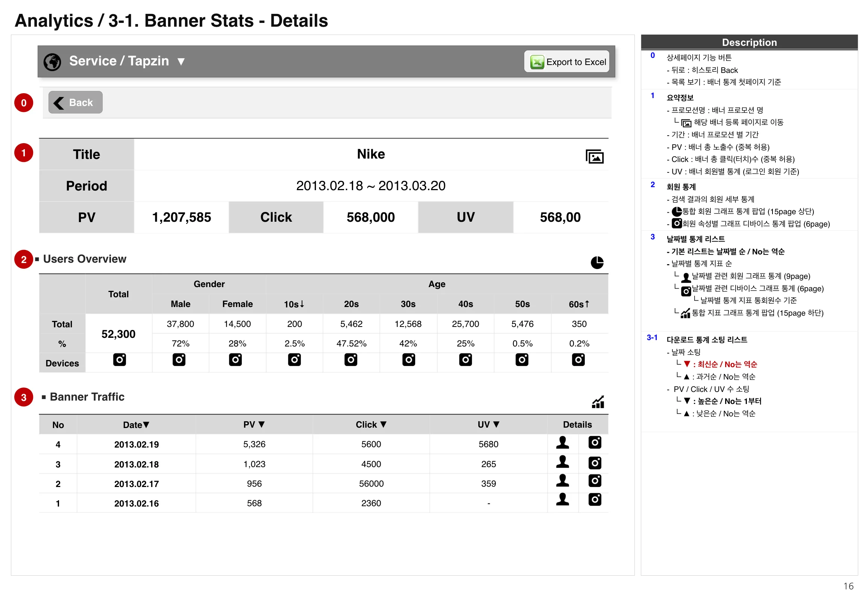Sort by Date column arrow
868x599 pixels.
pos(146,425)
